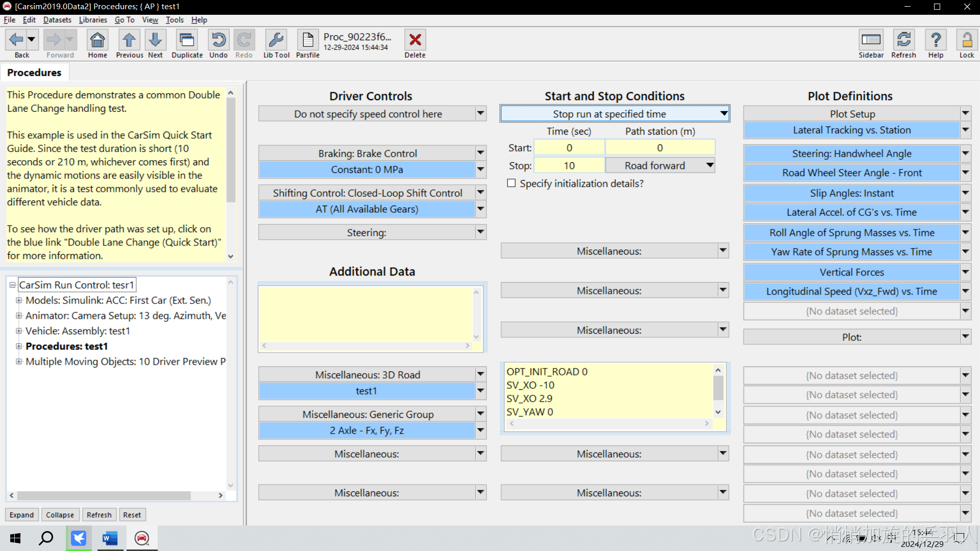
Task: Open the Libraries menu
Action: coord(93,20)
